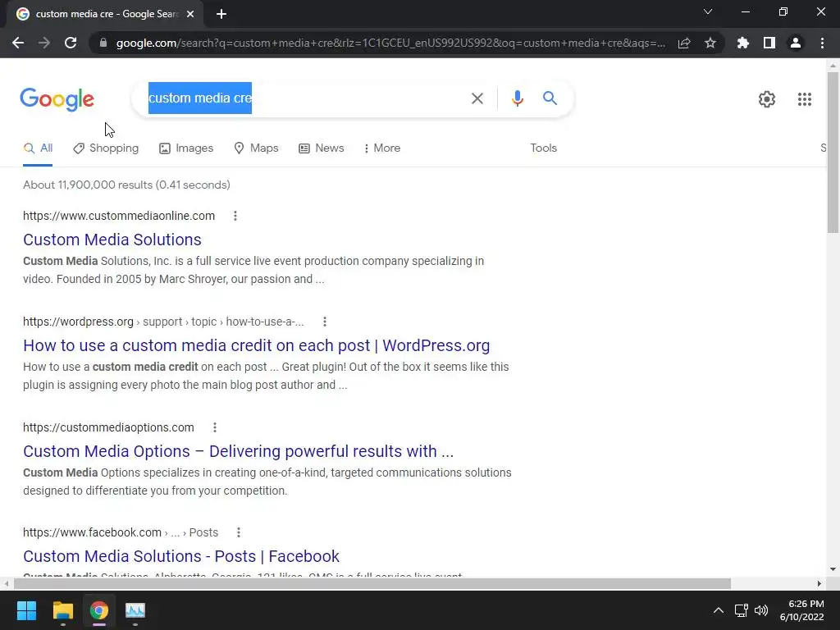Click the Chrome taskbar icon
This screenshot has height=630, width=840.
(98, 610)
